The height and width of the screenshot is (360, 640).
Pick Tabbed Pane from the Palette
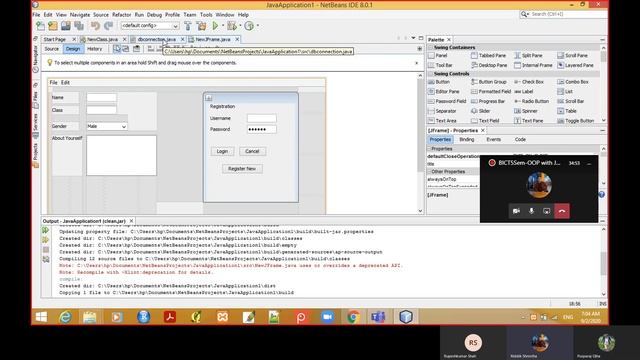488,56
